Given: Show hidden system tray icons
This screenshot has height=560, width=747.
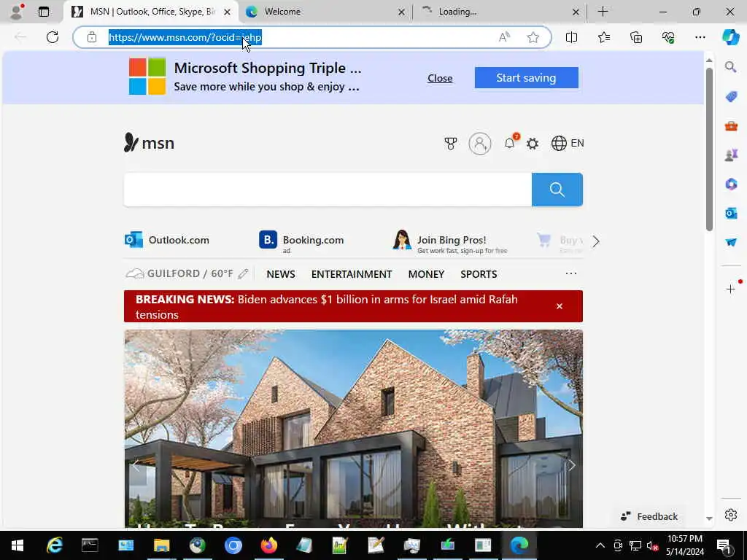Looking at the screenshot, I should (x=600, y=545).
